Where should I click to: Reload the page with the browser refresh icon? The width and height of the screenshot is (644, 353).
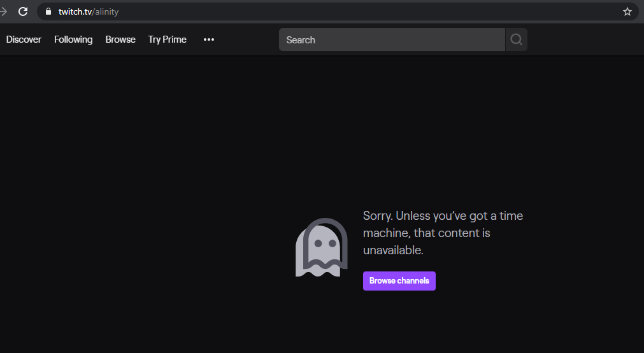point(23,11)
